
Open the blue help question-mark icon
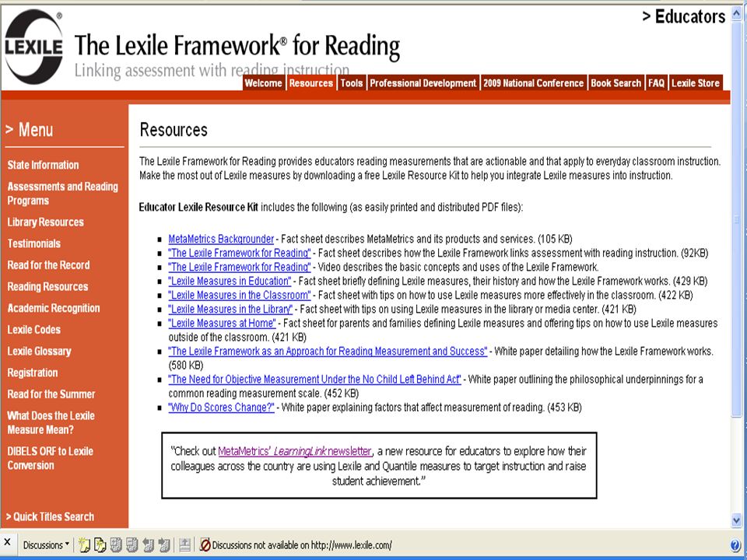735,544
